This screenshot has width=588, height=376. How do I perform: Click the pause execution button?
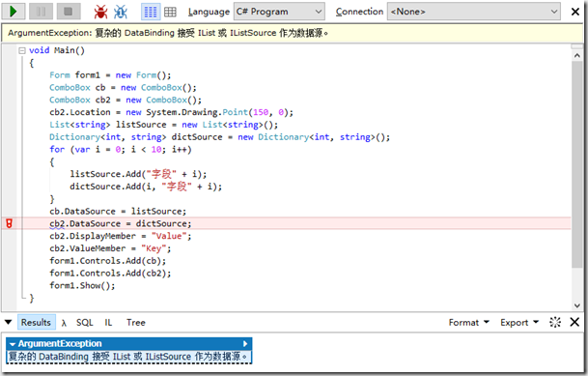click(x=41, y=12)
